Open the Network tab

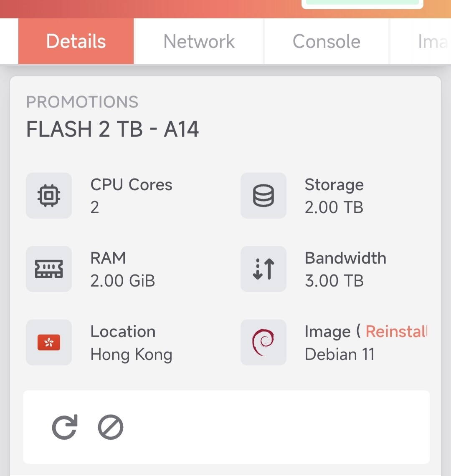coord(199,41)
